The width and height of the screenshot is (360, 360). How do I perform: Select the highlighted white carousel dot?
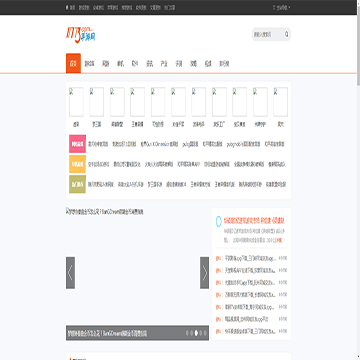click(196, 333)
